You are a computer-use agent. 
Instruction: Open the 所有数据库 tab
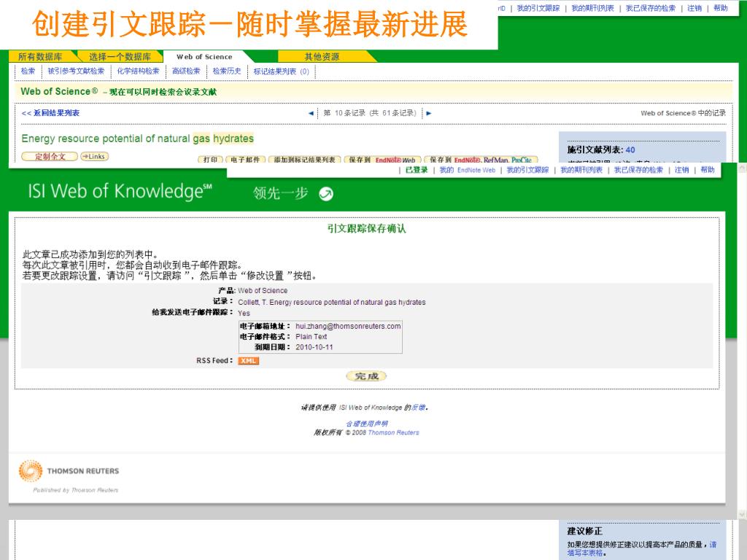[41, 57]
